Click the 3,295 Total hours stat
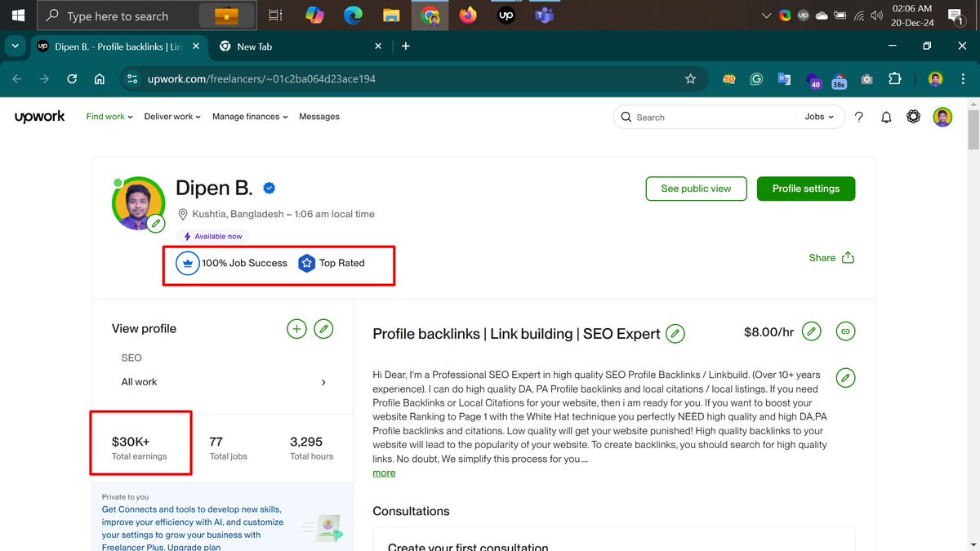The width and height of the screenshot is (980, 551). pyautogui.click(x=311, y=447)
